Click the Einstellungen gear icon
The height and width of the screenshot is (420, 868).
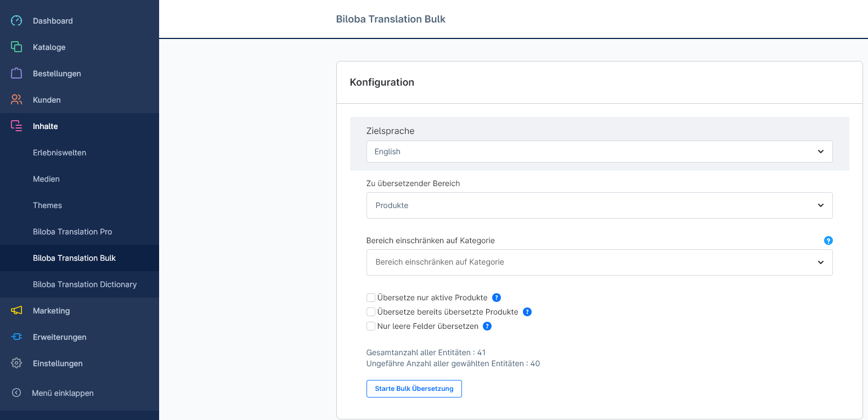click(x=16, y=363)
